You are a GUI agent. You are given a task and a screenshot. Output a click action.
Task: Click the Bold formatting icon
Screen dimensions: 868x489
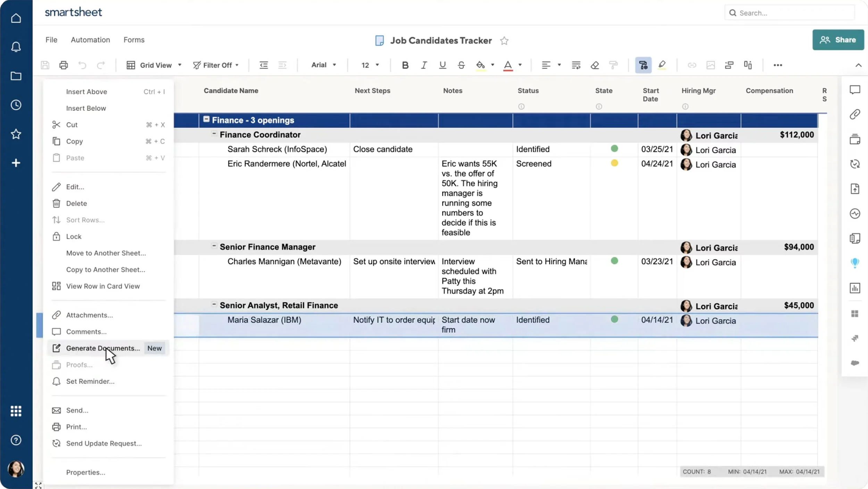(x=404, y=64)
